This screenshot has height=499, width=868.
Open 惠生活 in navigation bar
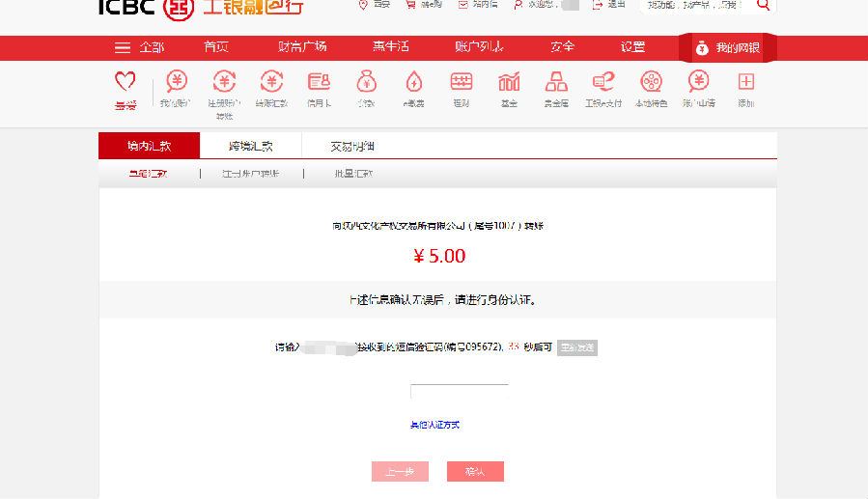[x=391, y=47]
